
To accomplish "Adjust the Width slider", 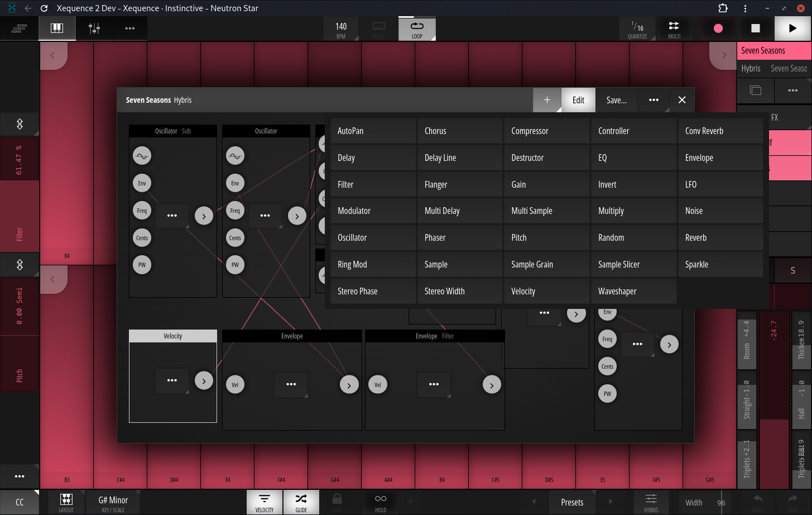I will coord(706,502).
